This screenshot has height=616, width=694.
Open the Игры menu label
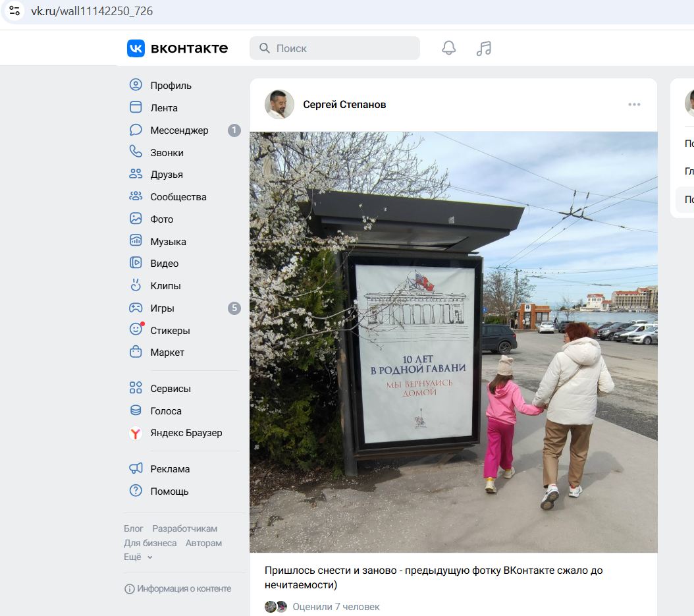[162, 308]
